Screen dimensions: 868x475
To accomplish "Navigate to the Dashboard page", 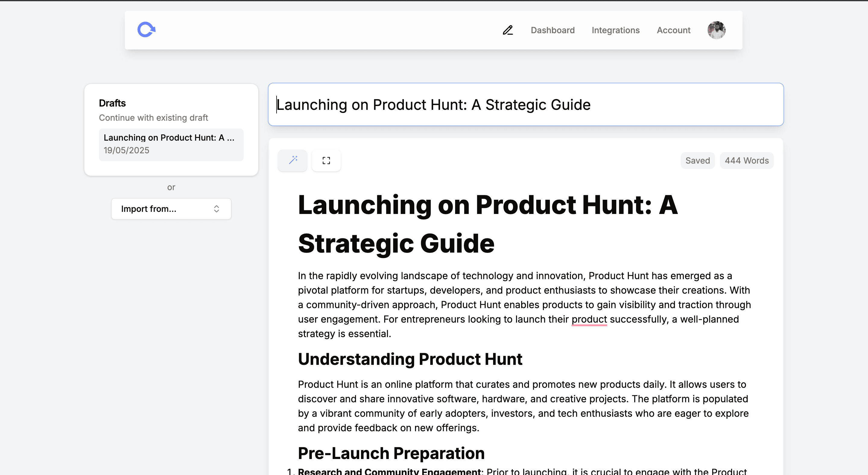I will tap(552, 30).
